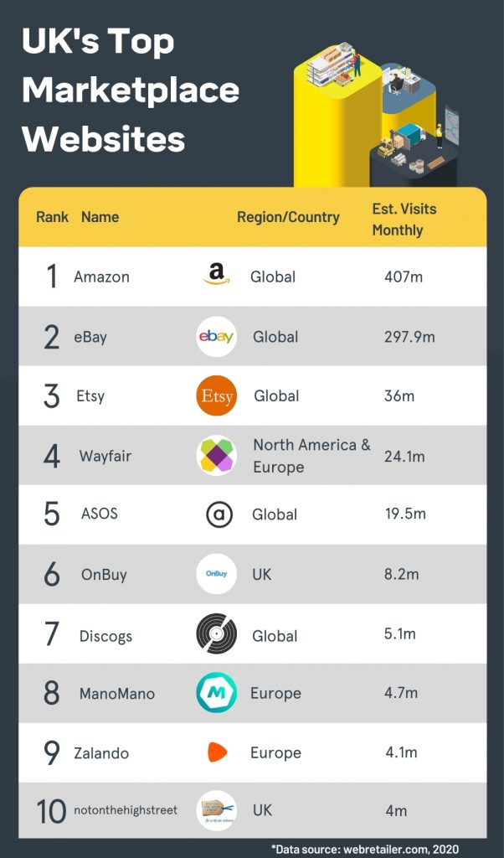Click the Amazon logo icon

point(216,276)
